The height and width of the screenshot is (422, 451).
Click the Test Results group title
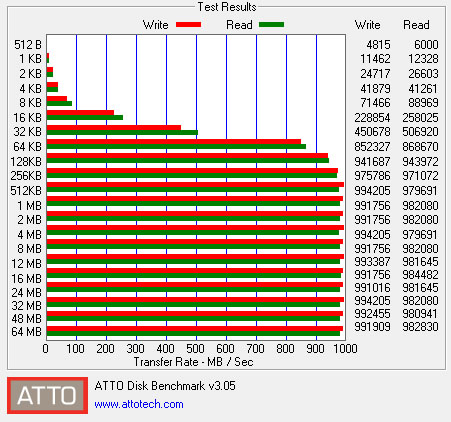coord(227,7)
